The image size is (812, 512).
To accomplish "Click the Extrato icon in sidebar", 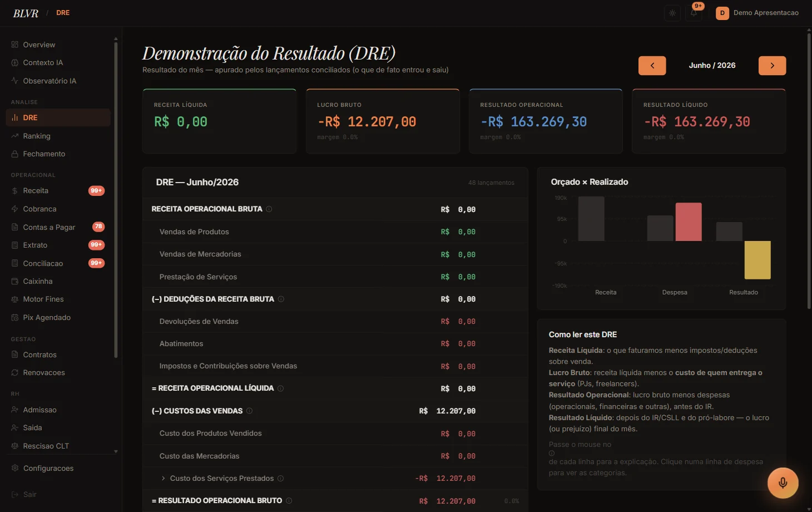I will click(15, 245).
